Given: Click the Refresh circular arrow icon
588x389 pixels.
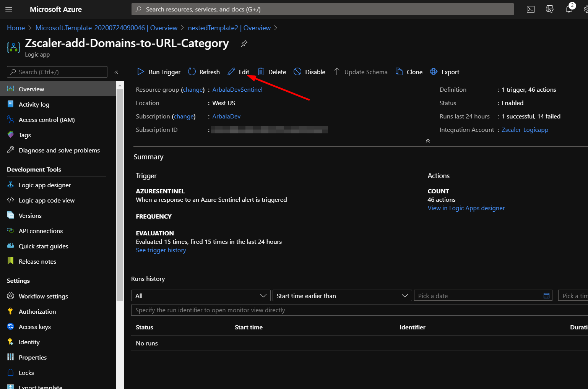Looking at the screenshot, I should click(192, 71).
